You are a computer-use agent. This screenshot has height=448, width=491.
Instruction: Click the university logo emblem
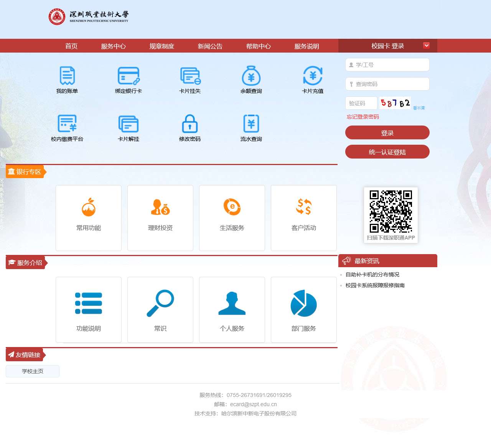coord(57,17)
